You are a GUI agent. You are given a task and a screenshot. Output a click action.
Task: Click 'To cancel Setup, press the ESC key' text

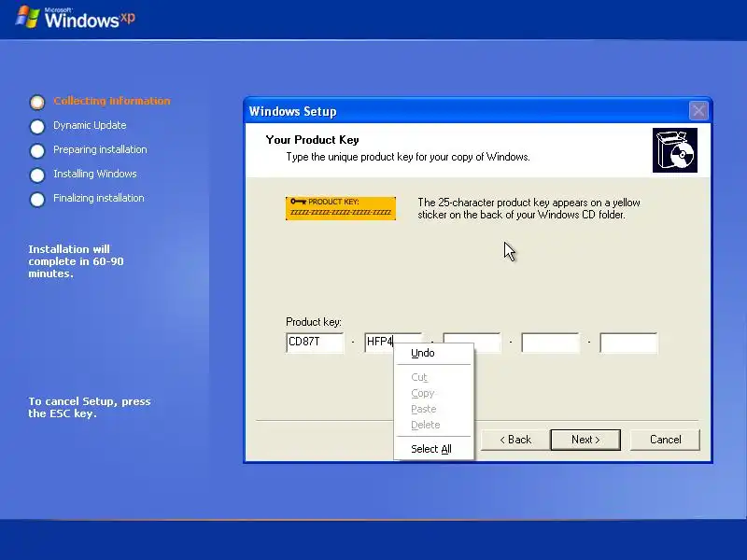click(90, 408)
